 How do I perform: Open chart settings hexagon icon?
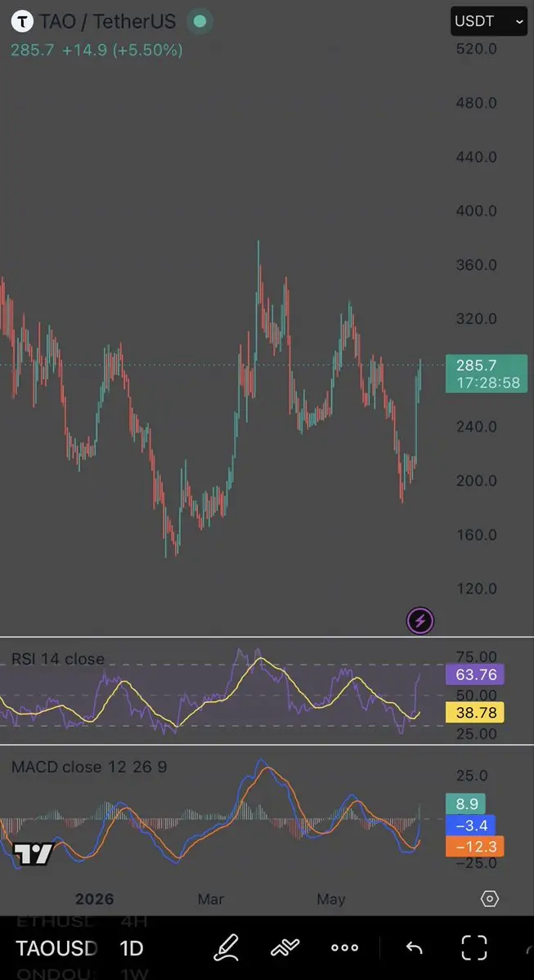point(490,899)
